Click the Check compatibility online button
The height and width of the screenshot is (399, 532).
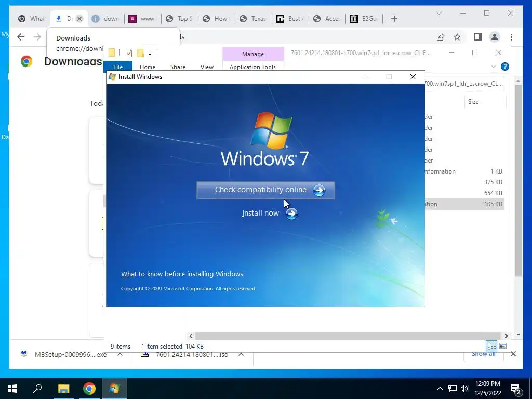pyautogui.click(x=265, y=190)
